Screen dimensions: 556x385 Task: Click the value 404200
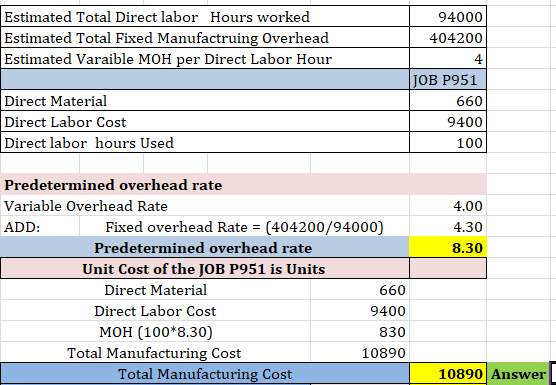(x=448, y=38)
